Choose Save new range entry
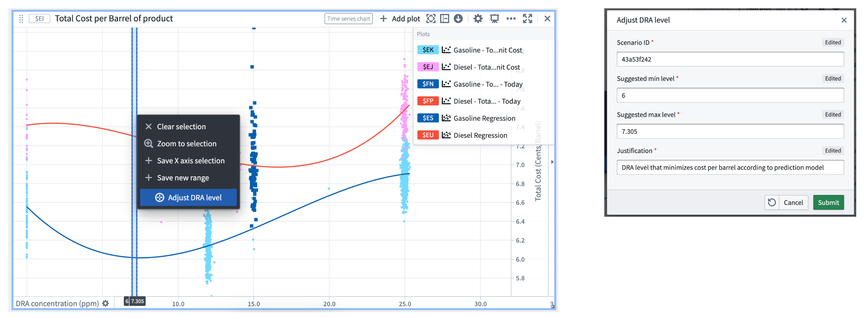Image resolution: width=868 pixels, height=318 pixels. pos(188,178)
